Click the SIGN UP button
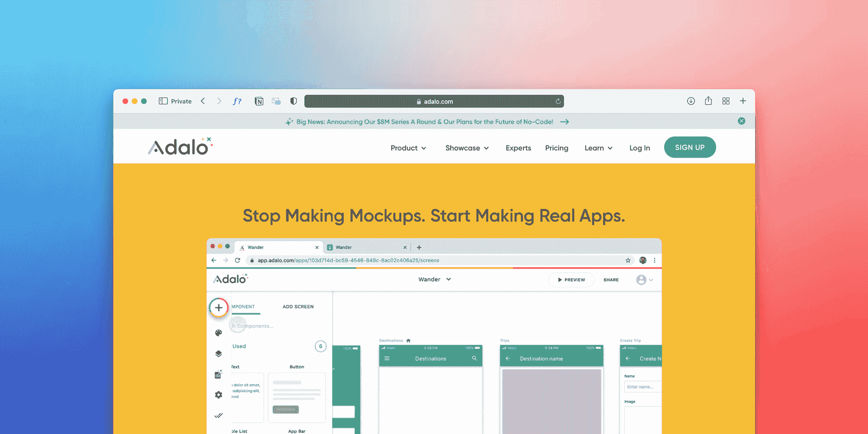 690,147
